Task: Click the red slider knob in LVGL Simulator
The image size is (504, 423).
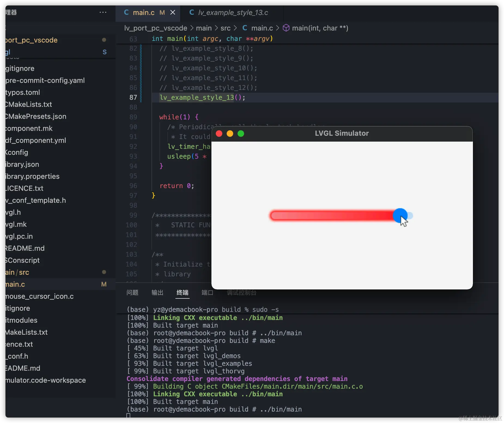Action: [x=400, y=216]
